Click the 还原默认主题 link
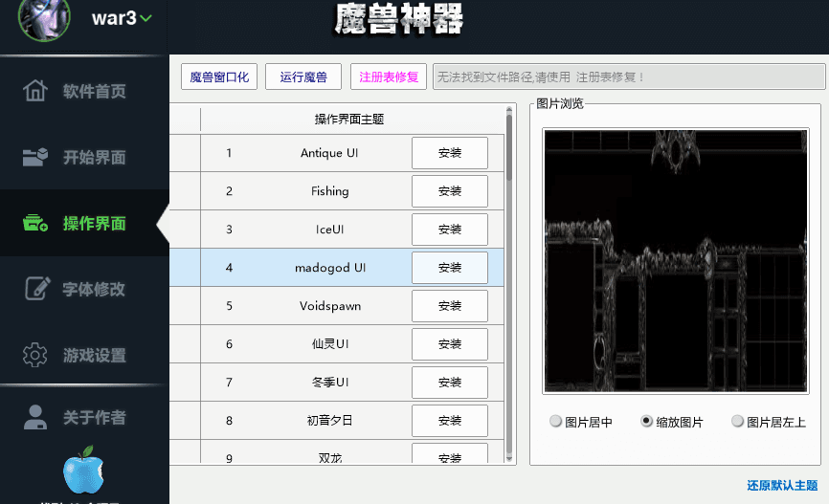This screenshot has width=829, height=504. point(782,486)
